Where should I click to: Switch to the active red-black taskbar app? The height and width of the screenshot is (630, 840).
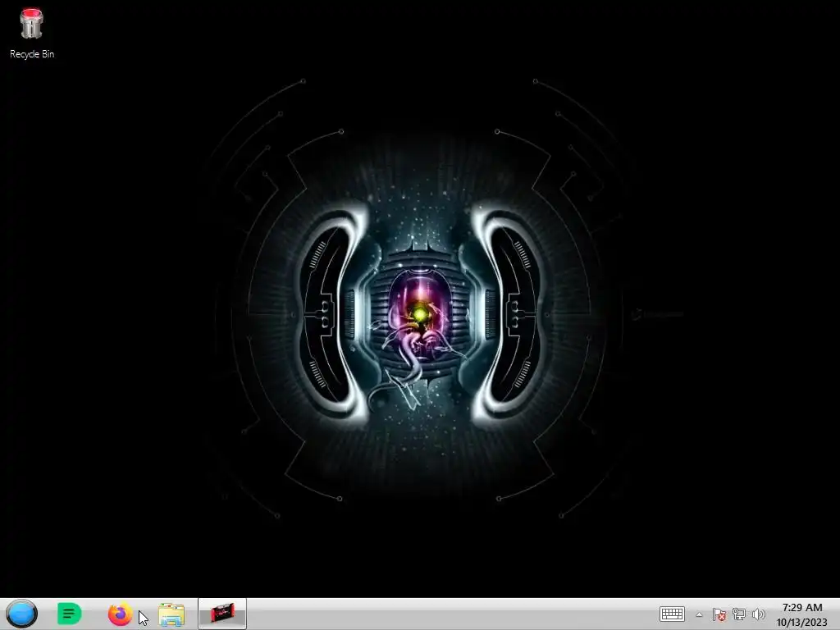(x=222, y=614)
